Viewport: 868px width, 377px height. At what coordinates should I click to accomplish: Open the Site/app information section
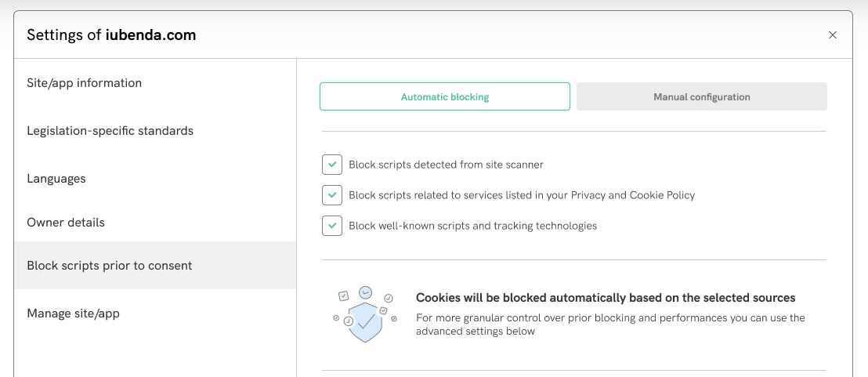point(85,83)
